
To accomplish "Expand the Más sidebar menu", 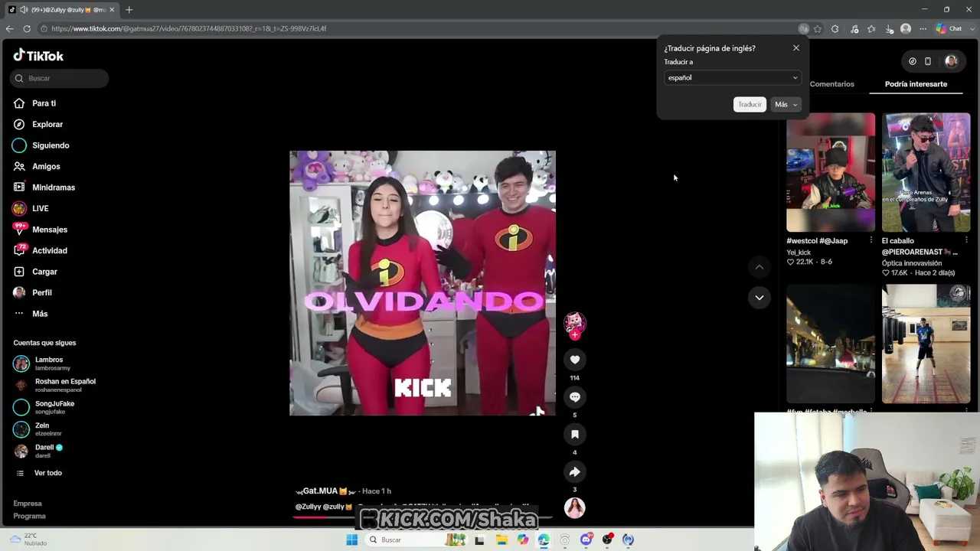I will [40, 314].
